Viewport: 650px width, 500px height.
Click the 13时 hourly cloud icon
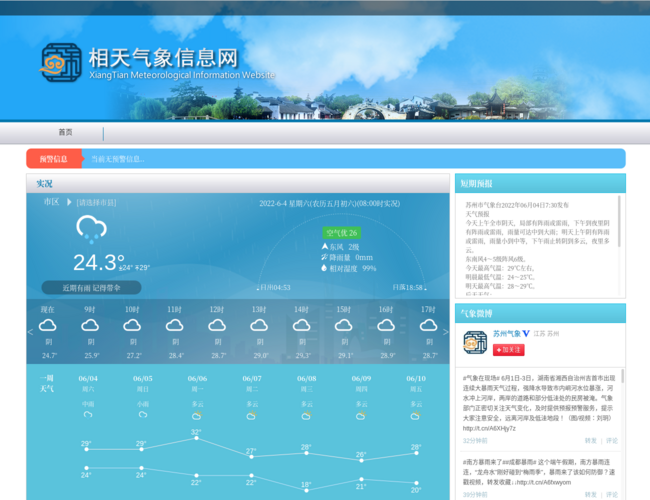(x=259, y=326)
